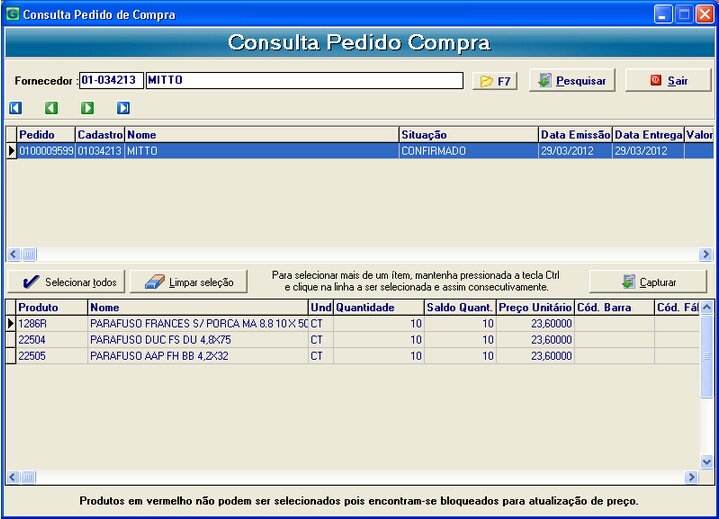Click products grid scroll left arrow
Image resolution: width=719 pixels, height=519 pixels.
tap(13, 477)
